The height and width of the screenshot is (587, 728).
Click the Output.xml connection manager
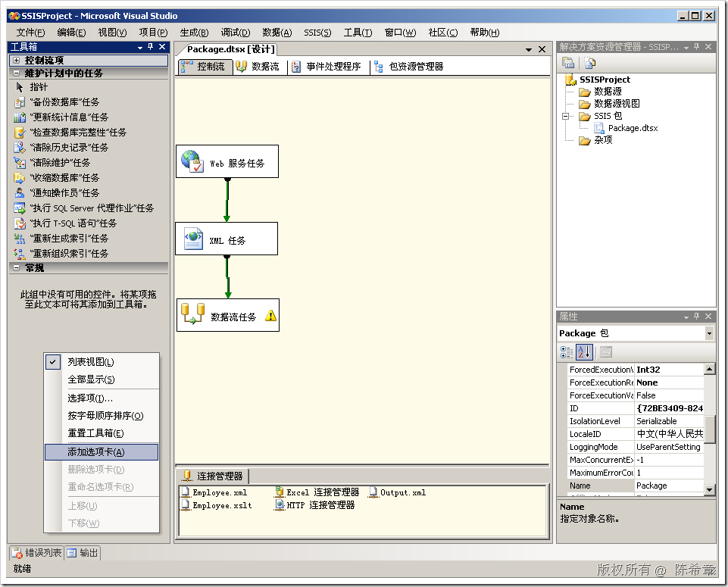[x=397, y=492]
